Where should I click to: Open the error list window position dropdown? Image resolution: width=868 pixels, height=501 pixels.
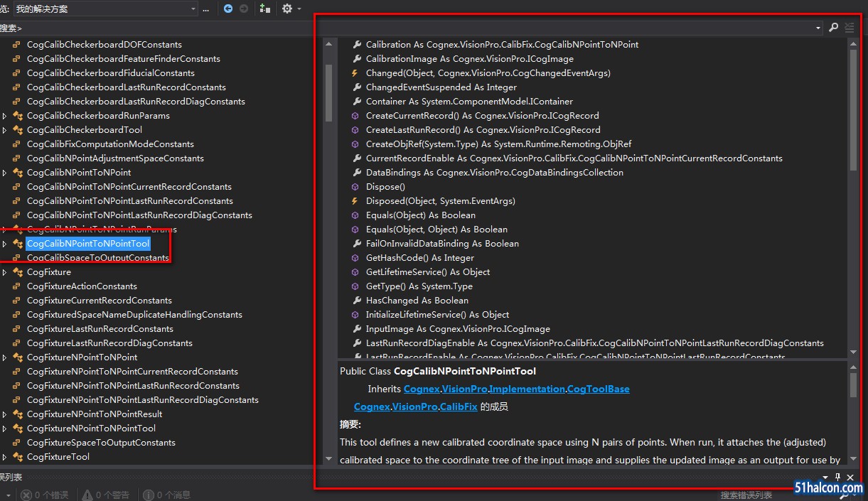tap(825, 478)
